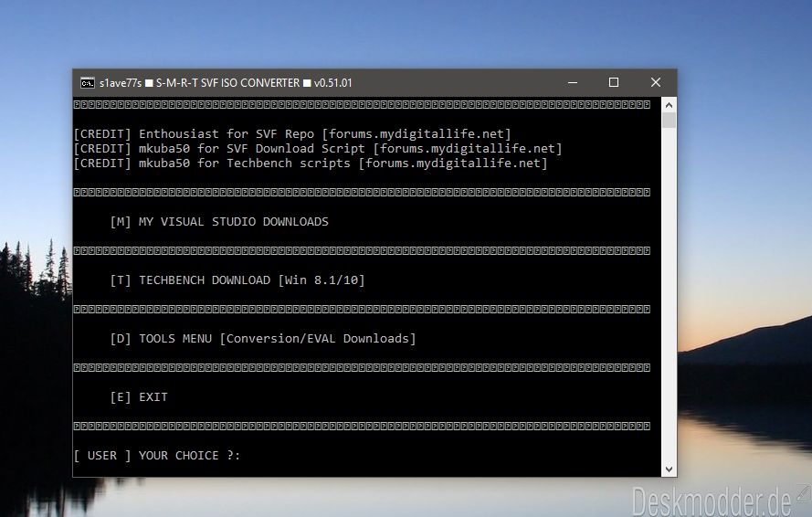This screenshot has width=812, height=517.
Task: Click the vertical scrollbar thumb
Action: pyautogui.click(x=669, y=121)
